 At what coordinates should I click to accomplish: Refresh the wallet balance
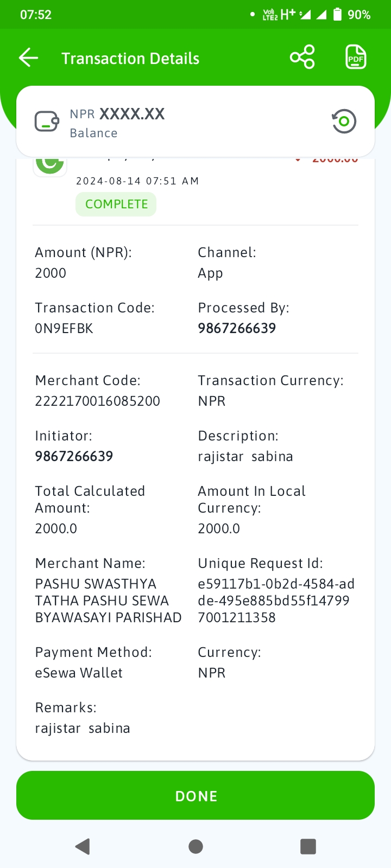[344, 122]
